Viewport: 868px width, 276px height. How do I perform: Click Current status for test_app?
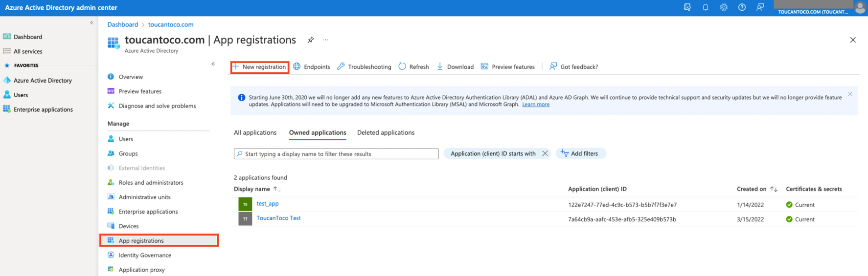(800, 205)
